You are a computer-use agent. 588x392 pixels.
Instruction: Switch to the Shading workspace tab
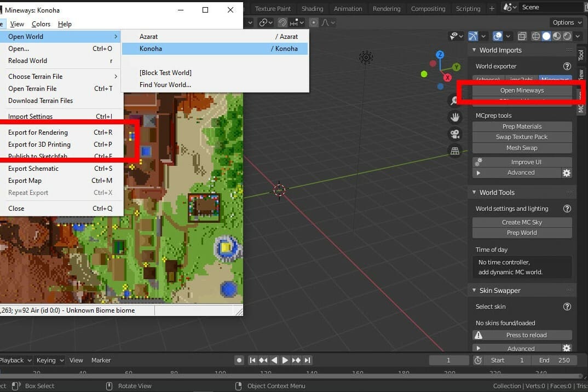coord(312,9)
